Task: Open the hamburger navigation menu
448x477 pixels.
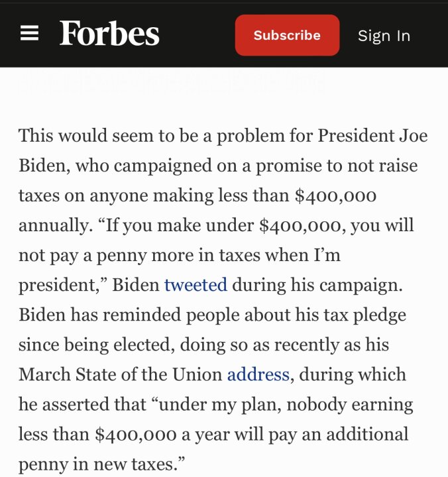Action: click(x=29, y=33)
